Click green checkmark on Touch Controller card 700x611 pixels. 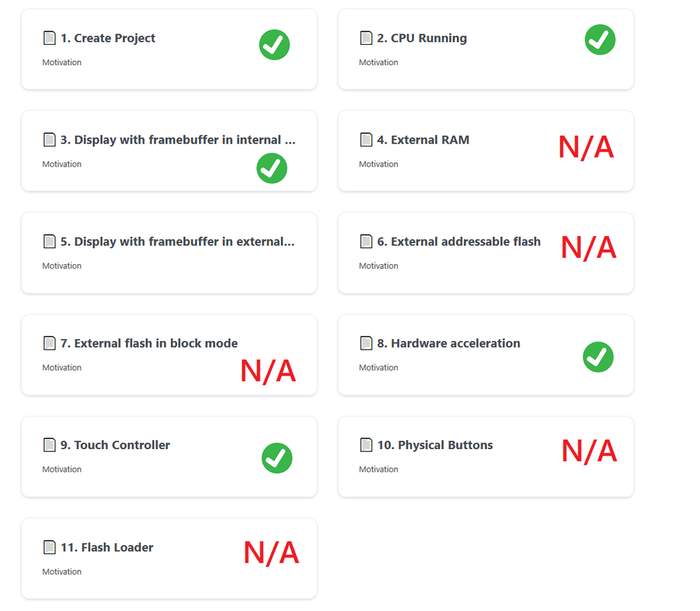coord(277,458)
